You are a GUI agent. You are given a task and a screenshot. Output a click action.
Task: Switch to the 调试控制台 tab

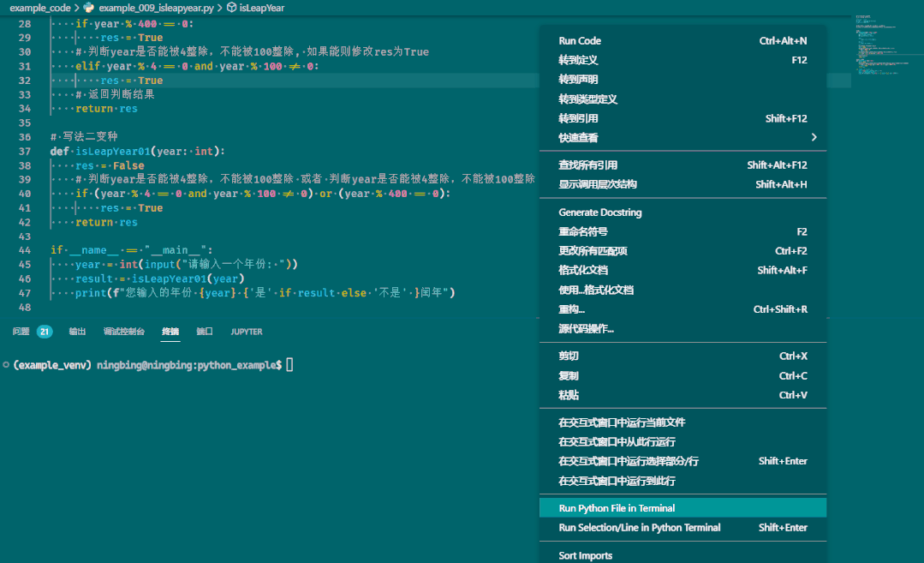click(x=124, y=332)
